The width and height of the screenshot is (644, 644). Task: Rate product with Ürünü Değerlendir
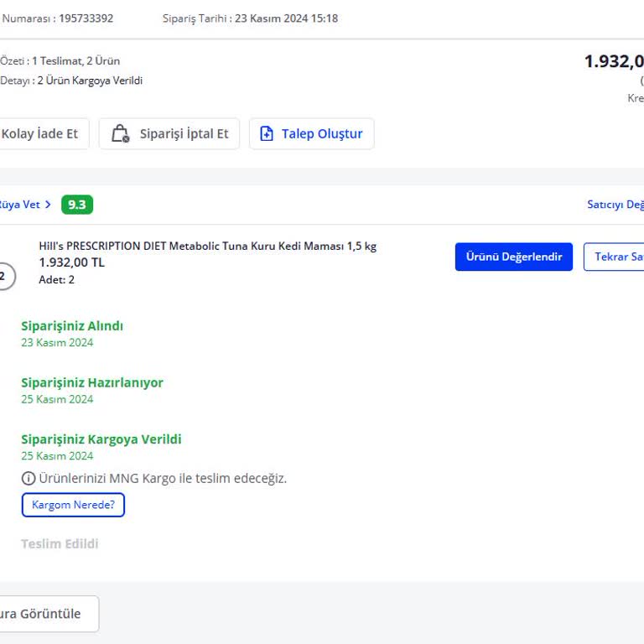click(x=514, y=257)
